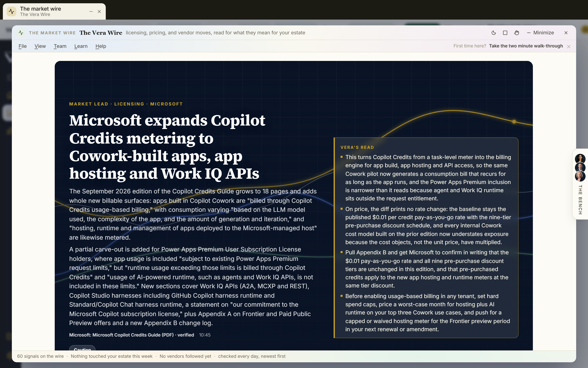The width and height of the screenshot is (588, 368).
Task: Close the Vera Wire window with its X
Action: (x=566, y=33)
